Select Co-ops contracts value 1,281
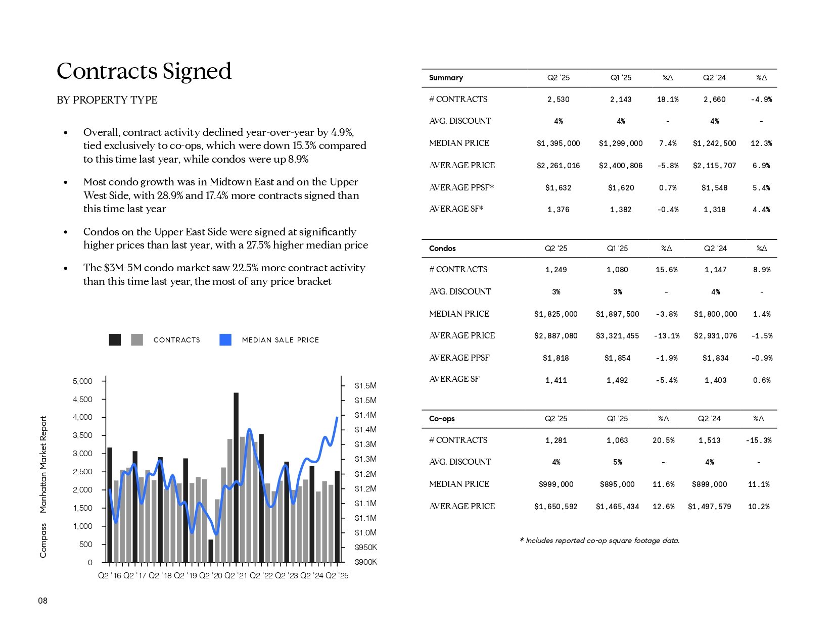The height and width of the screenshot is (644, 834). pyautogui.click(x=556, y=440)
